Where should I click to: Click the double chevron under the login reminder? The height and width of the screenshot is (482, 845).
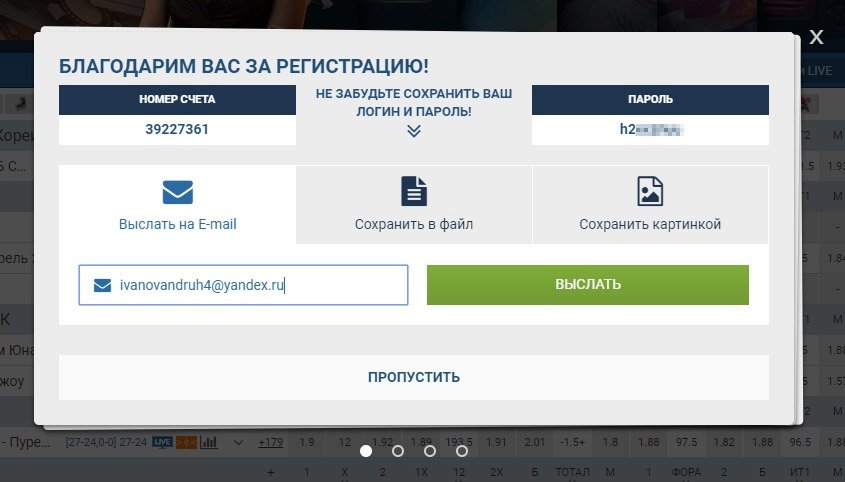pyautogui.click(x=414, y=131)
